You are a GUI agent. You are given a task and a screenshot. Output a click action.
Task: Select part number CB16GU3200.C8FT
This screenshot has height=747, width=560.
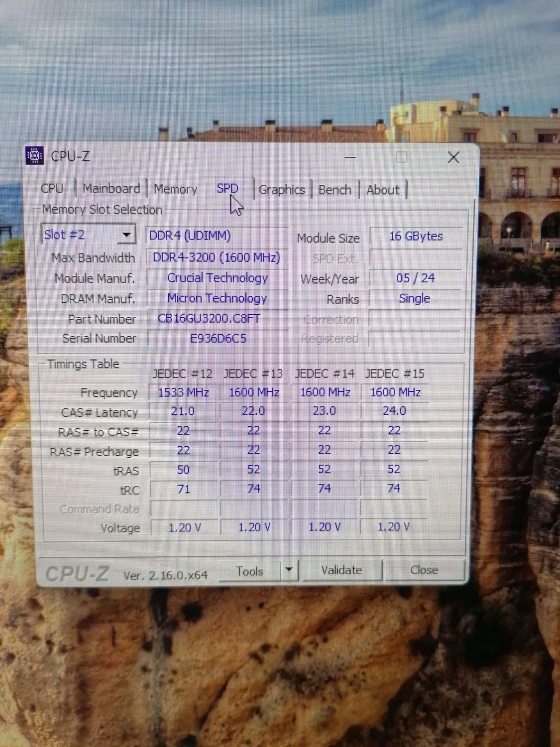217,319
